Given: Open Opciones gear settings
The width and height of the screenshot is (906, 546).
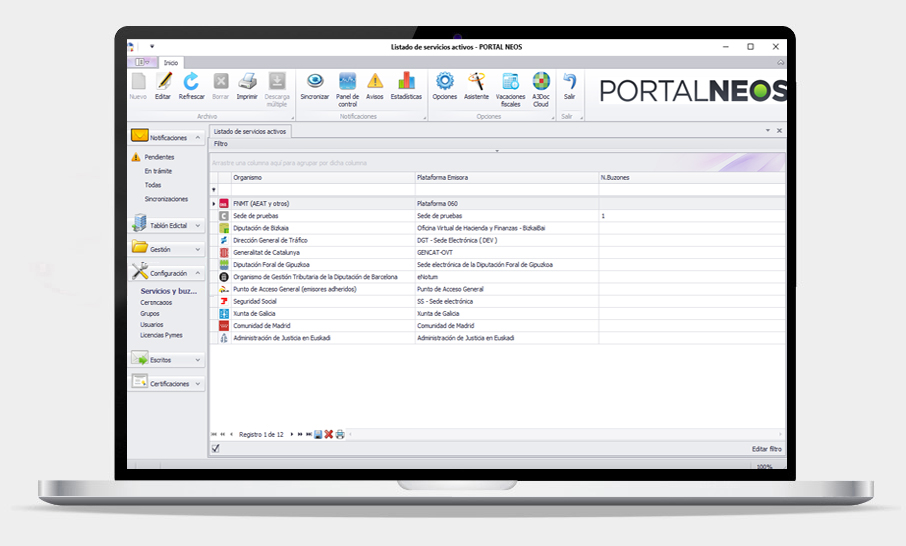Looking at the screenshot, I should 444,85.
